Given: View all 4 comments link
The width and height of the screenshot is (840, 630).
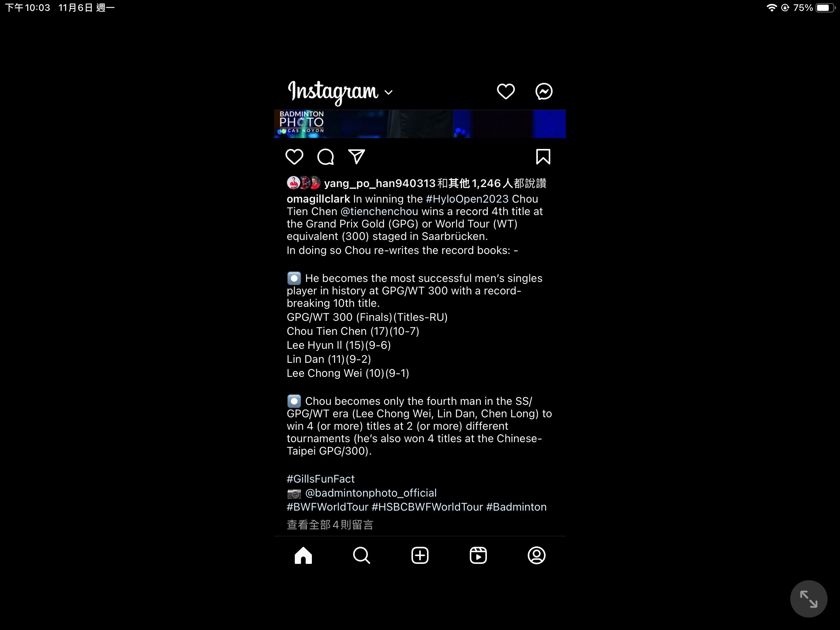Looking at the screenshot, I should 330,525.
